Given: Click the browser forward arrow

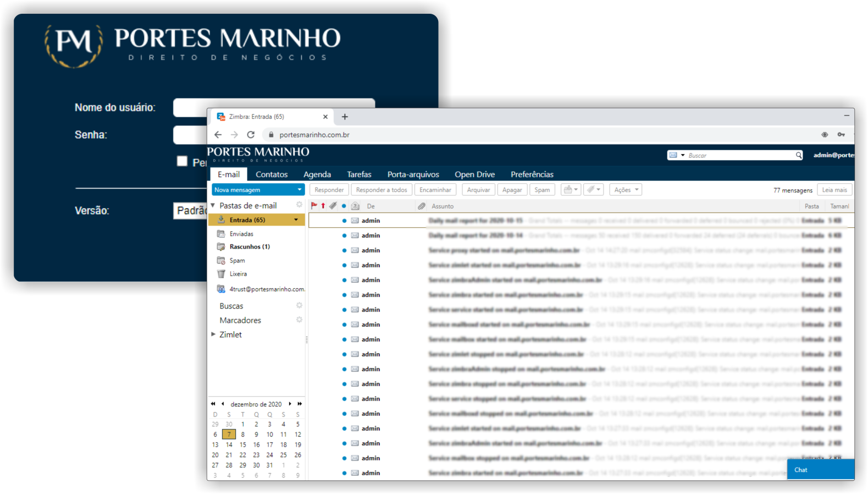Looking at the screenshot, I should 235,135.
